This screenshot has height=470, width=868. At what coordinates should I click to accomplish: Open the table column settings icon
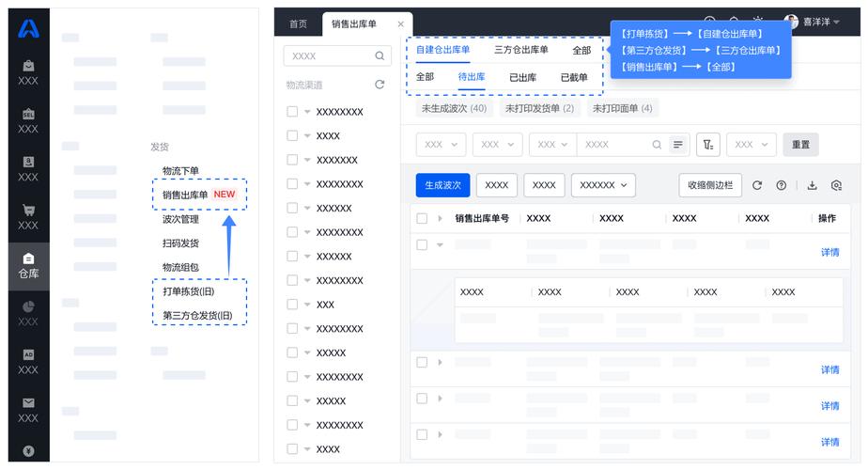point(836,185)
